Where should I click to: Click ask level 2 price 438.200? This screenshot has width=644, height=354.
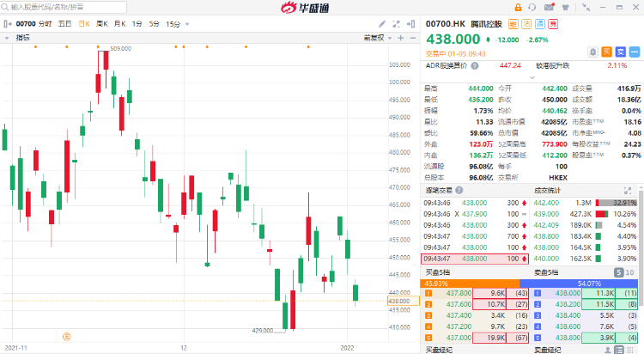point(568,304)
